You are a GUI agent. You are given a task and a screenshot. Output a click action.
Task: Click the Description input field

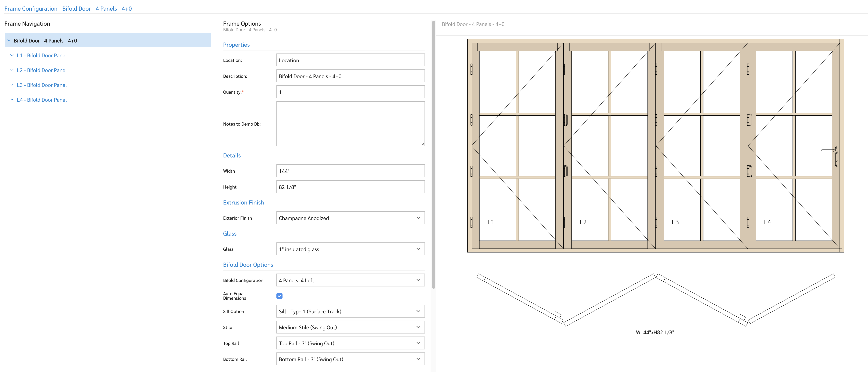click(x=350, y=76)
